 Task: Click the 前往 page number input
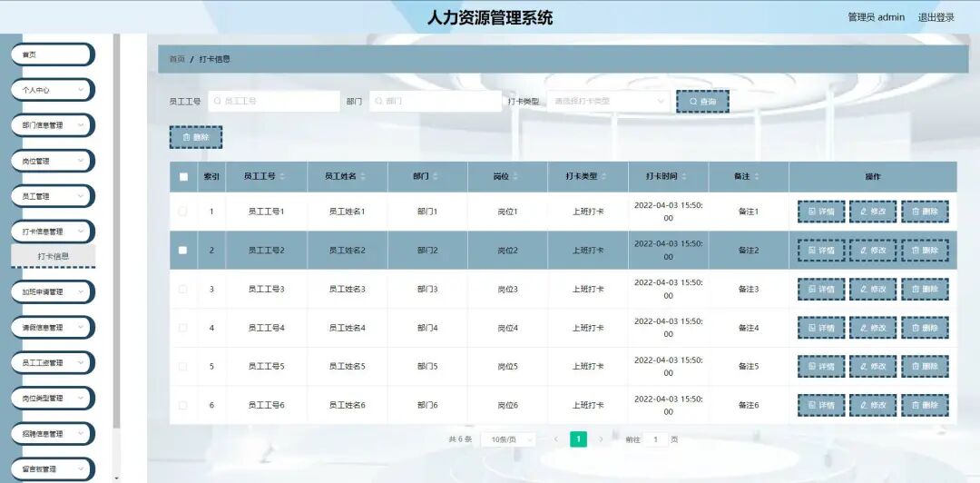pos(656,439)
